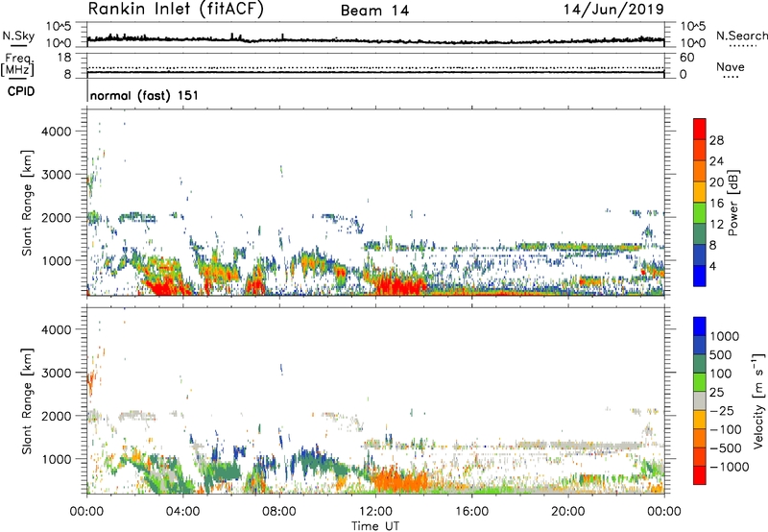Click the '12:00' time axis tick label
The image size is (768, 532).
(x=375, y=512)
